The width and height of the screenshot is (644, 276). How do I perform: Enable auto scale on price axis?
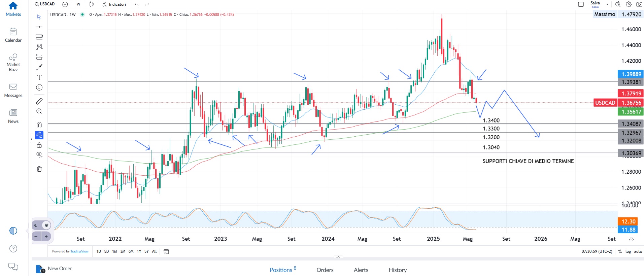click(638, 251)
